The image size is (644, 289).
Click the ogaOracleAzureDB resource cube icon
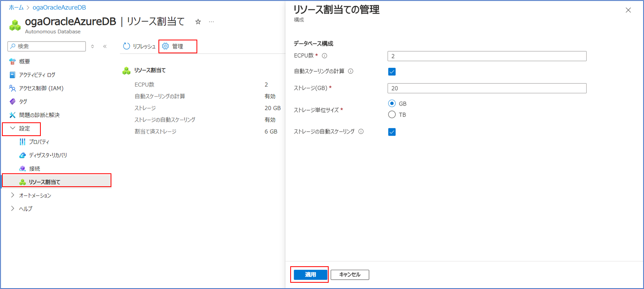pos(15,25)
